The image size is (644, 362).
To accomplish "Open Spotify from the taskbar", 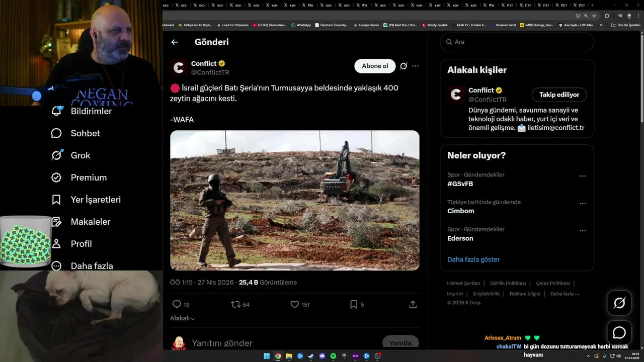I will (333, 356).
